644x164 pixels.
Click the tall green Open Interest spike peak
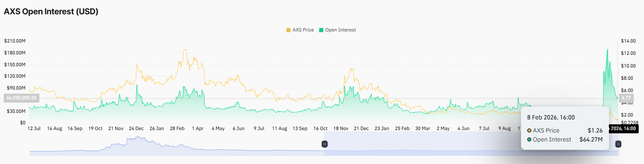(607, 50)
